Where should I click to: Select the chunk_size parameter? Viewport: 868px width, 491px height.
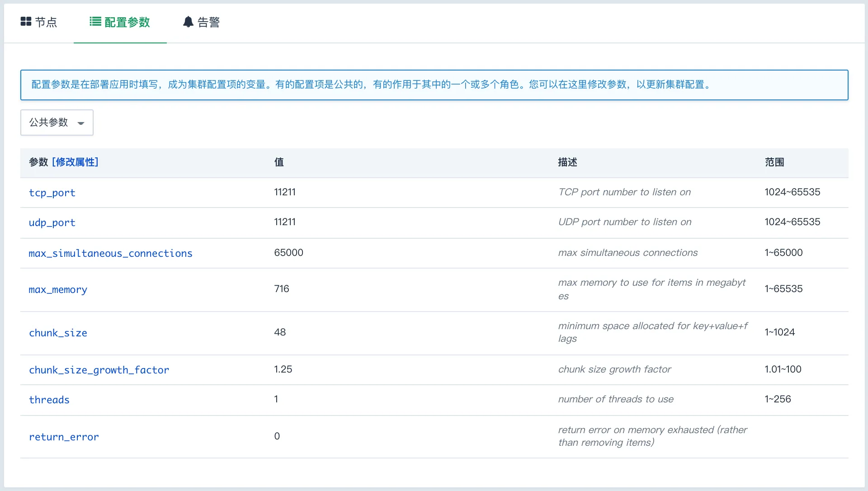tap(58, 333)
